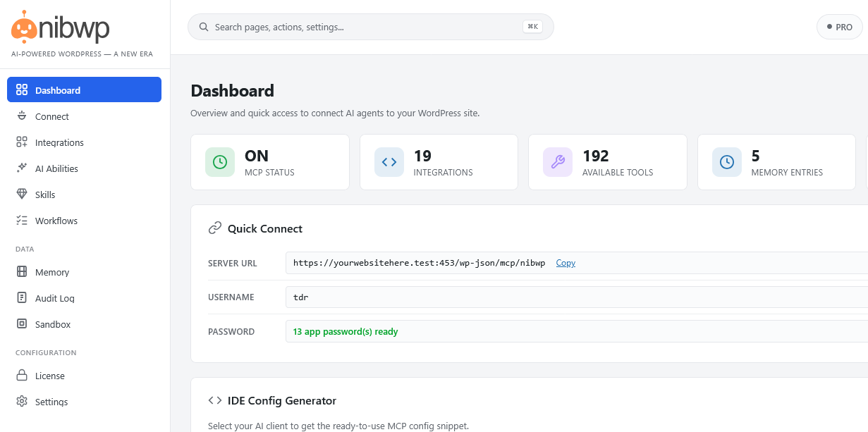Click the Dashboard page title
This screenshot has width=868, height=432.
[x=233, y=90]
